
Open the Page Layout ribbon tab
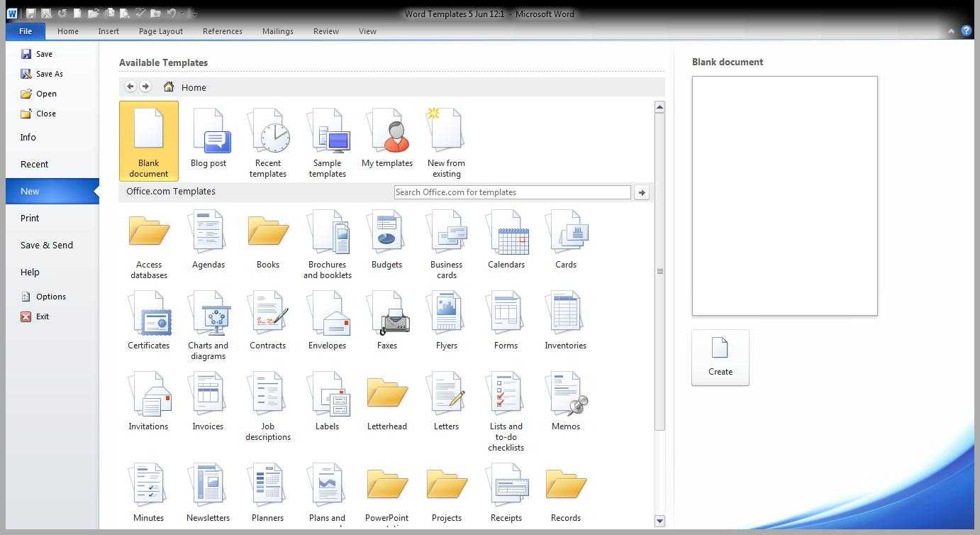coord(161,31)
